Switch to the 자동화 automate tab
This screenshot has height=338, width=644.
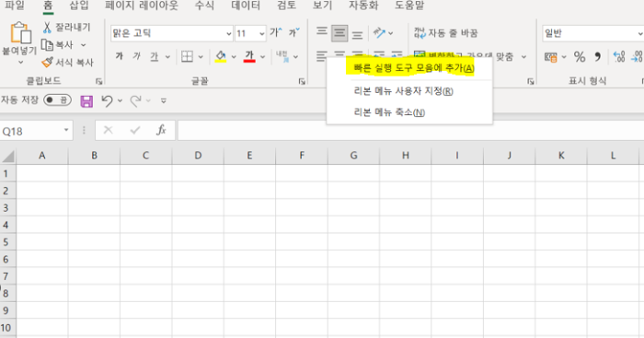coord(363,6)
